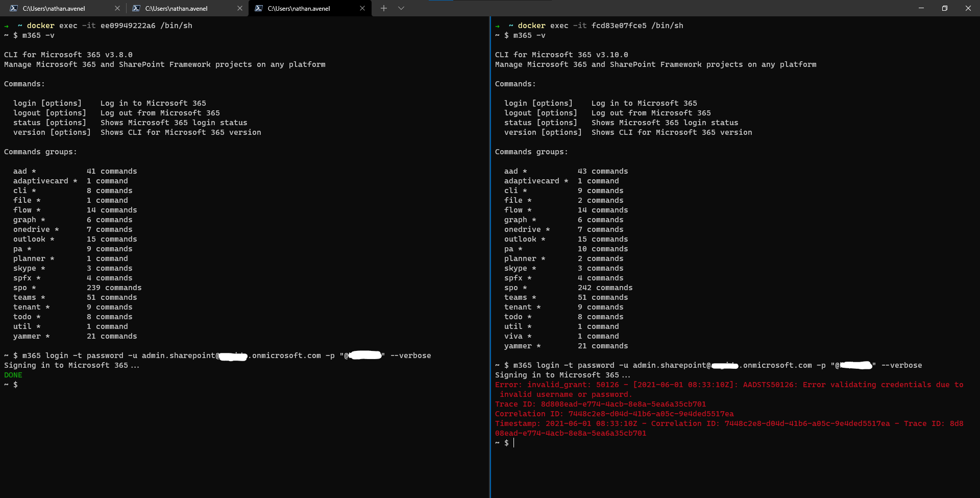Open the tab switcher chevron next to plus
980x498 pixels.
pos(401,8)
